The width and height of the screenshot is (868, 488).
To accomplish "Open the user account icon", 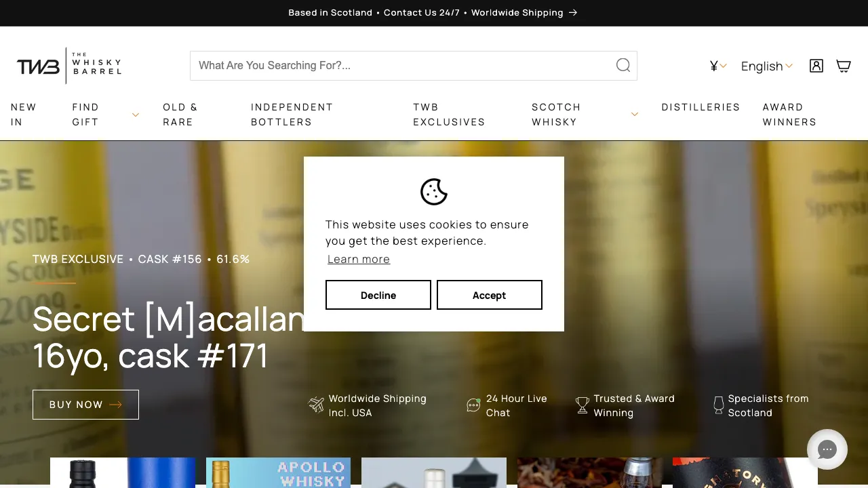I will (816, 66).
